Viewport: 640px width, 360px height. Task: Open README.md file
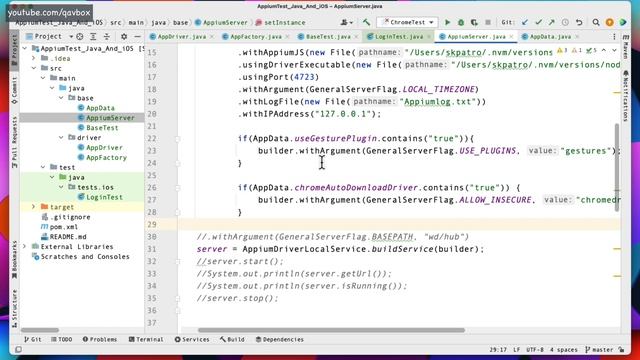pyautogui.click(x=68, y=237)
